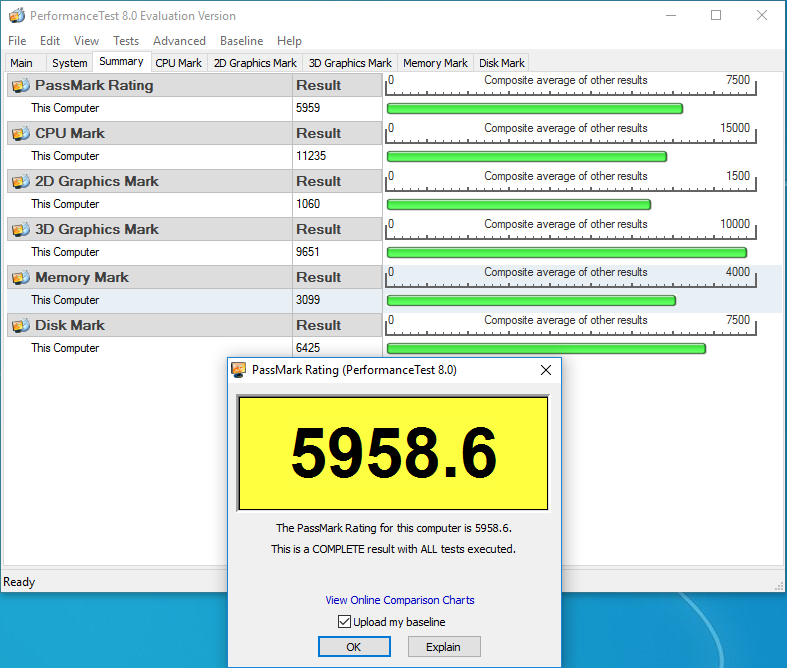Click the PassMark result value 5959
Viewport: 787px width, 668px height.
coord(308,108)
